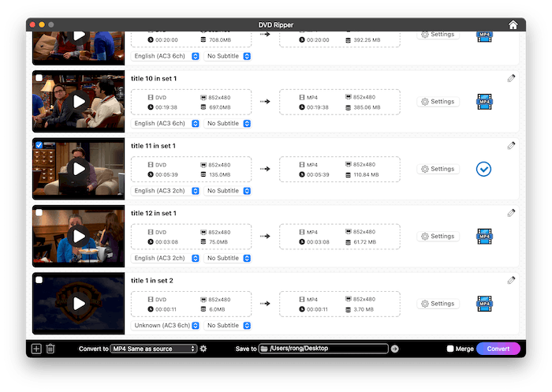
Task: Click the add file plus icon
Action: tap(36, 349)
